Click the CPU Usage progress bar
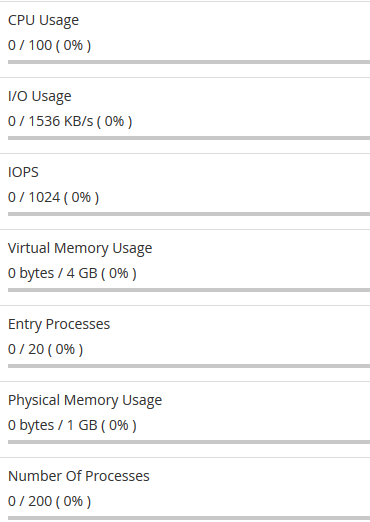Image resolution: width=370 pixels, height=522 pixels. tap(189, 62)
